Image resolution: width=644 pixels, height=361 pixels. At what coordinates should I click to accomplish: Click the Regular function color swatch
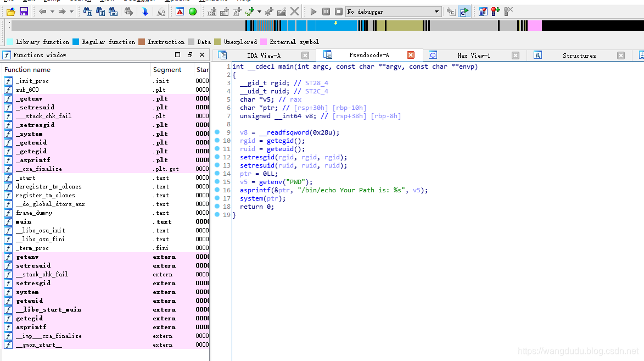point(76,42)
